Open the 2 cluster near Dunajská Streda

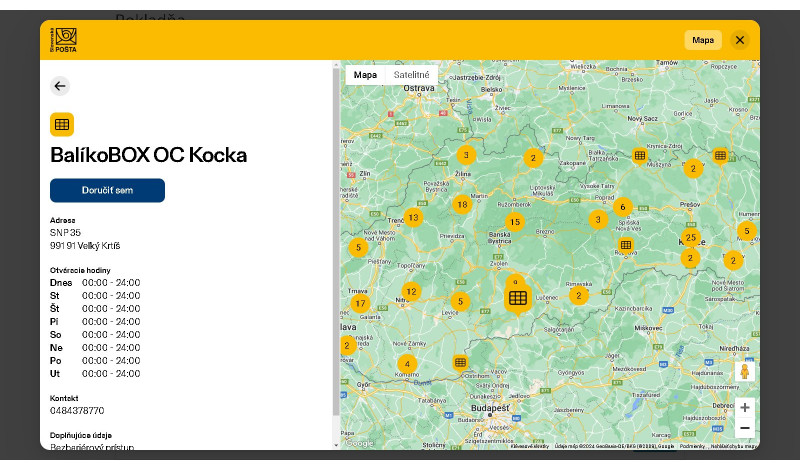pos(347,345)
